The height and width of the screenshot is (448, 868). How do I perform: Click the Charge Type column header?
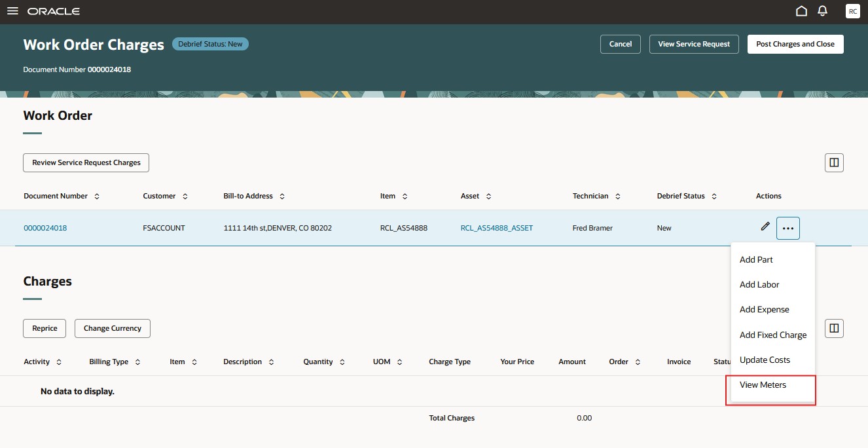(x=450, y=362)
